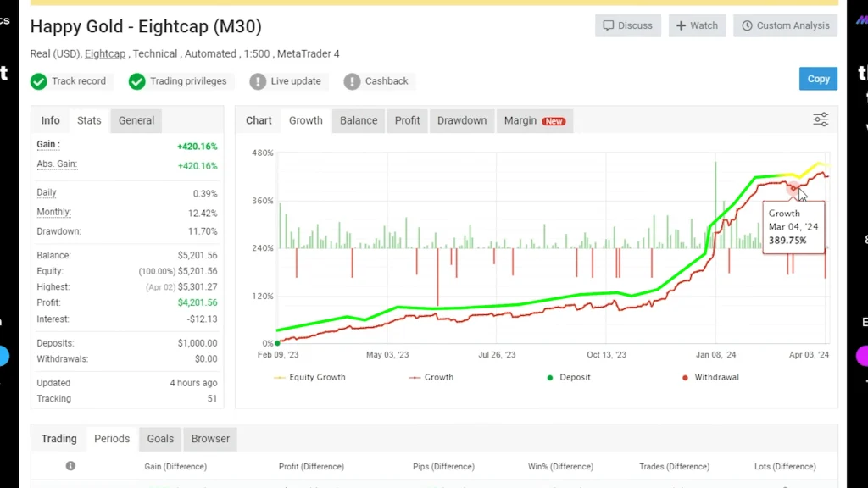Select the Goals tab
This screenshot has width=868, height=488.
coord(160,439)
